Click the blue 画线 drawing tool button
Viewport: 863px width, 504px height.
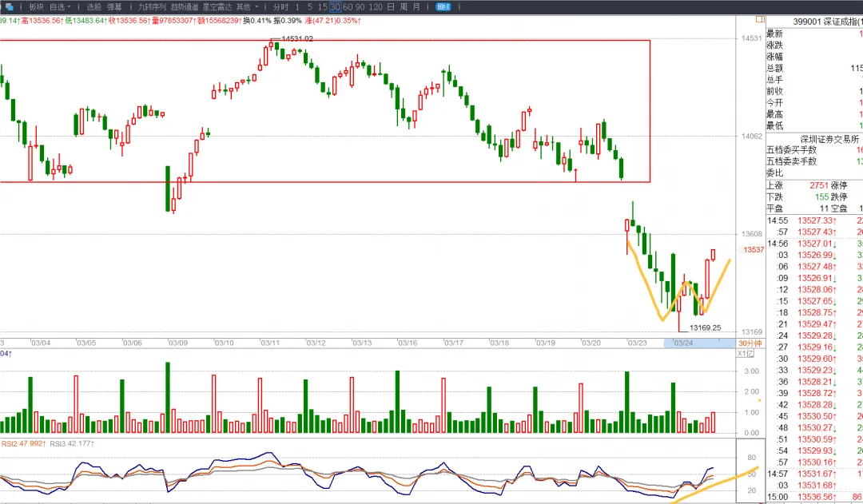[x=443, y=6]
